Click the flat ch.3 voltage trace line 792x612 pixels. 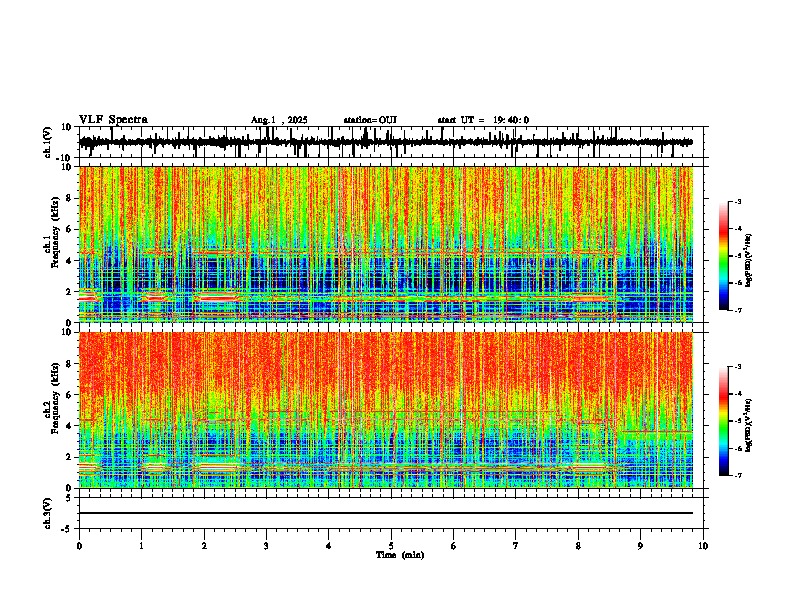386,513
